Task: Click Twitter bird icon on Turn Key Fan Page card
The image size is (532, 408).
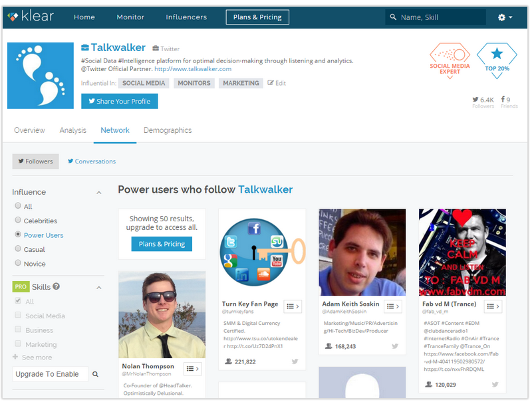Action: click(x=295, y=361)
